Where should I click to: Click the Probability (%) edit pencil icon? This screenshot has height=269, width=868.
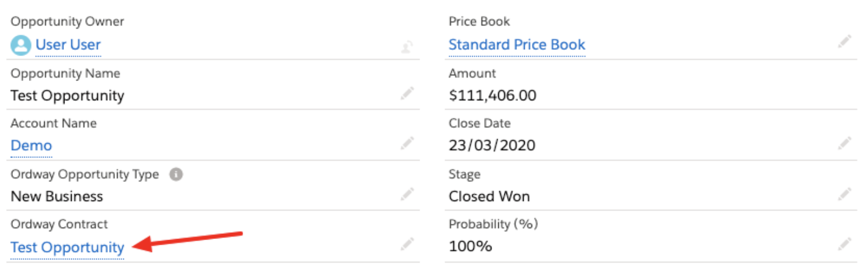tap(845, 244)
